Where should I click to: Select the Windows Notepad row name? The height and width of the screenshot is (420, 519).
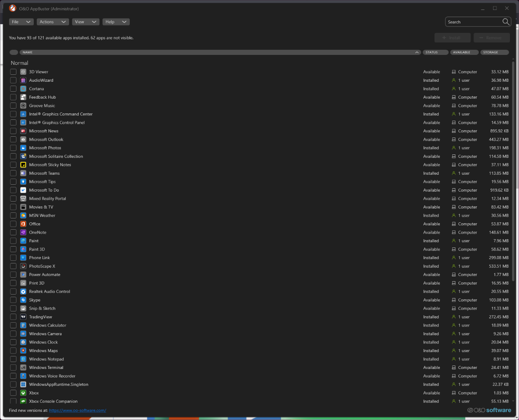coord(46,359)
